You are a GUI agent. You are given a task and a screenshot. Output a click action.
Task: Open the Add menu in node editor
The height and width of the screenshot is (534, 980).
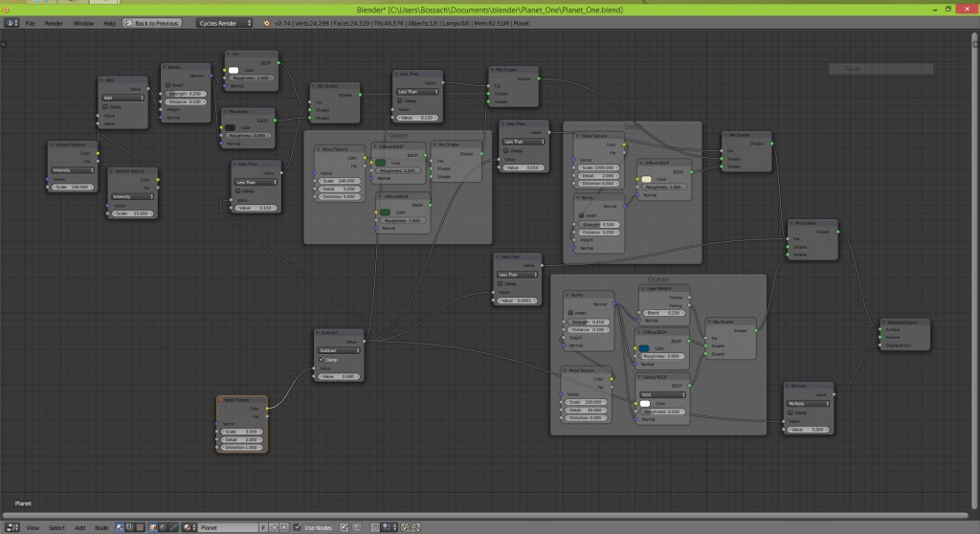tap(79, 527)
